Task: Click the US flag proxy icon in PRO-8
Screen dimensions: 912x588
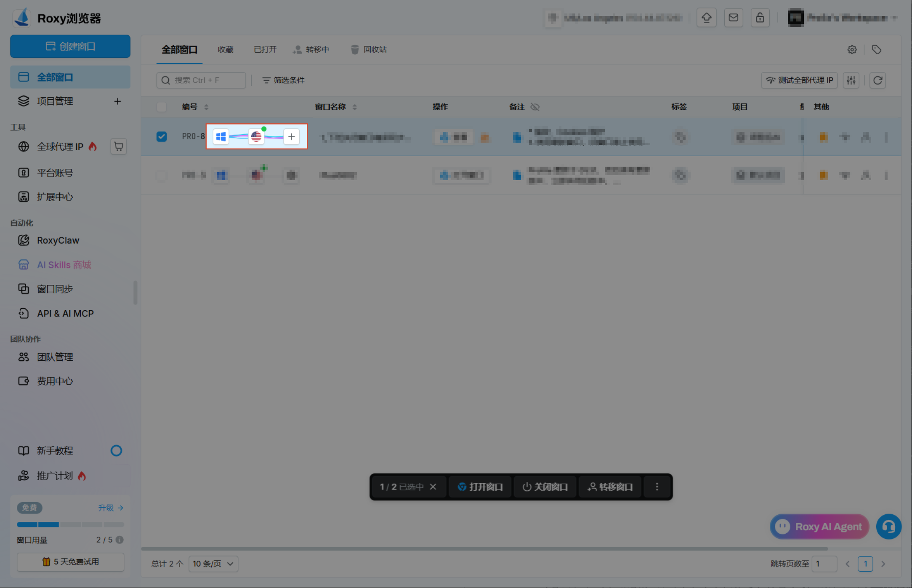Action: [x=256, y=136]
